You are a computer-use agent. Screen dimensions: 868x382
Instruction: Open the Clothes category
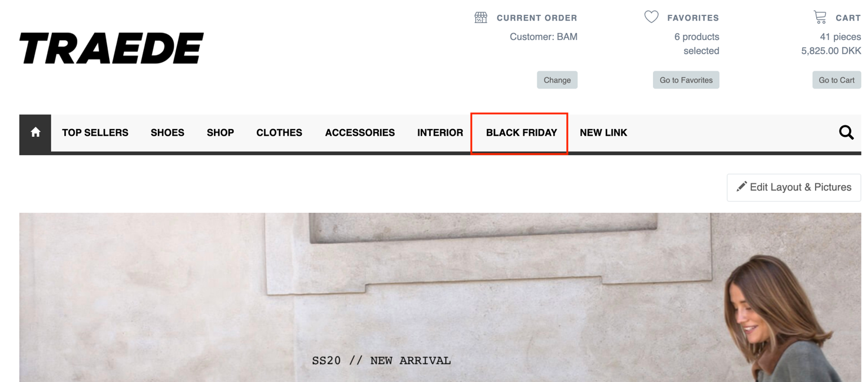[x=279, y=133]
